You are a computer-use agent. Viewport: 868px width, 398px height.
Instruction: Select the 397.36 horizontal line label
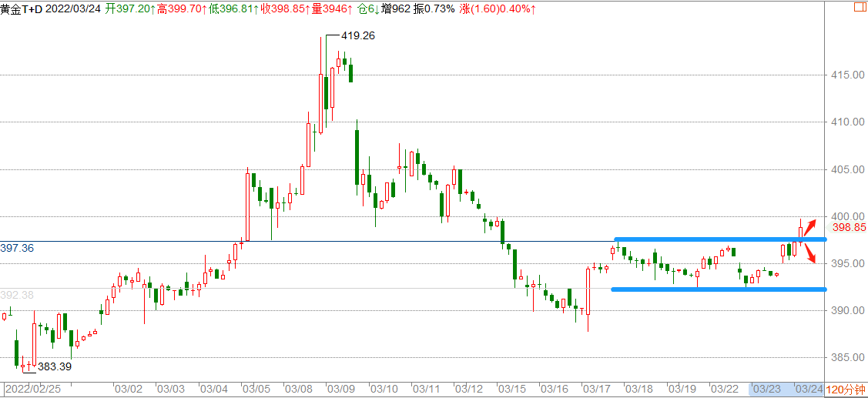[x=17, y=249]
